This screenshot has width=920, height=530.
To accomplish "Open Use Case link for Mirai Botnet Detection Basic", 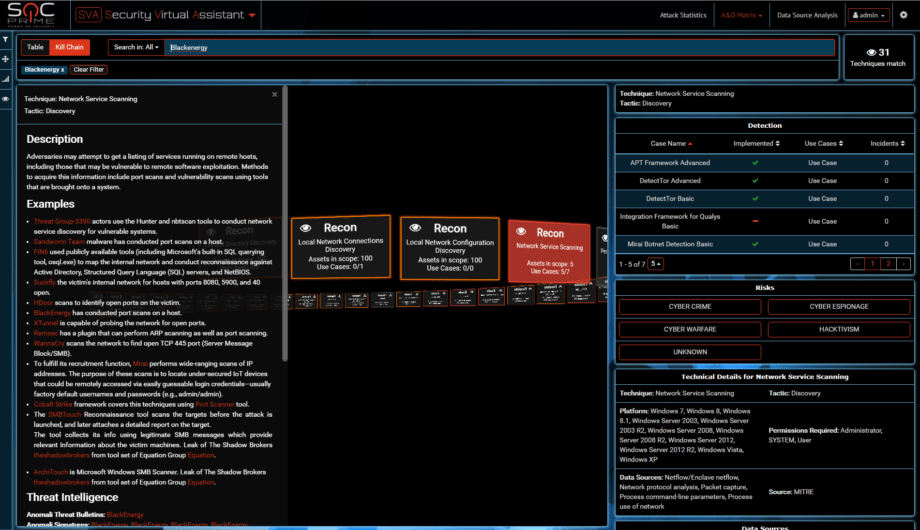I will click(x=822, y=244).
